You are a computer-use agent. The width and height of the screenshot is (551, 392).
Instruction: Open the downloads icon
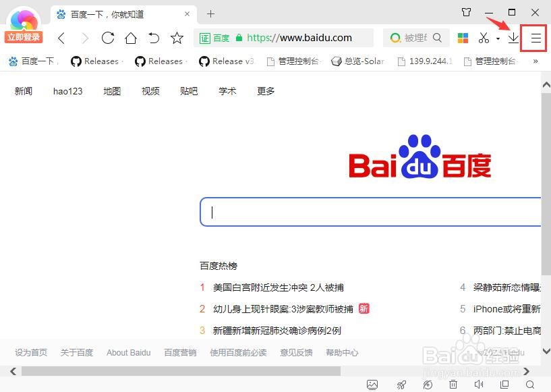(x=513, y=38)
